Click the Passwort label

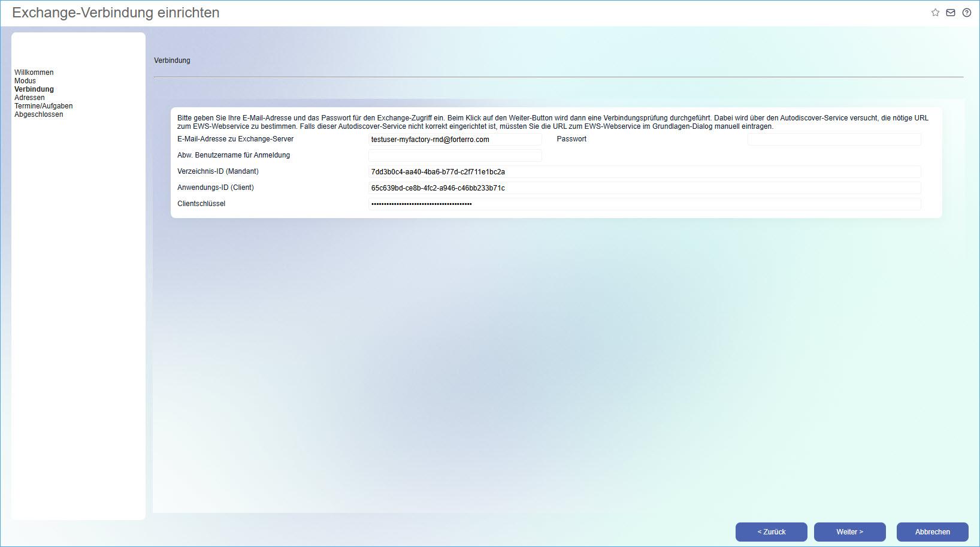point(571,139)
